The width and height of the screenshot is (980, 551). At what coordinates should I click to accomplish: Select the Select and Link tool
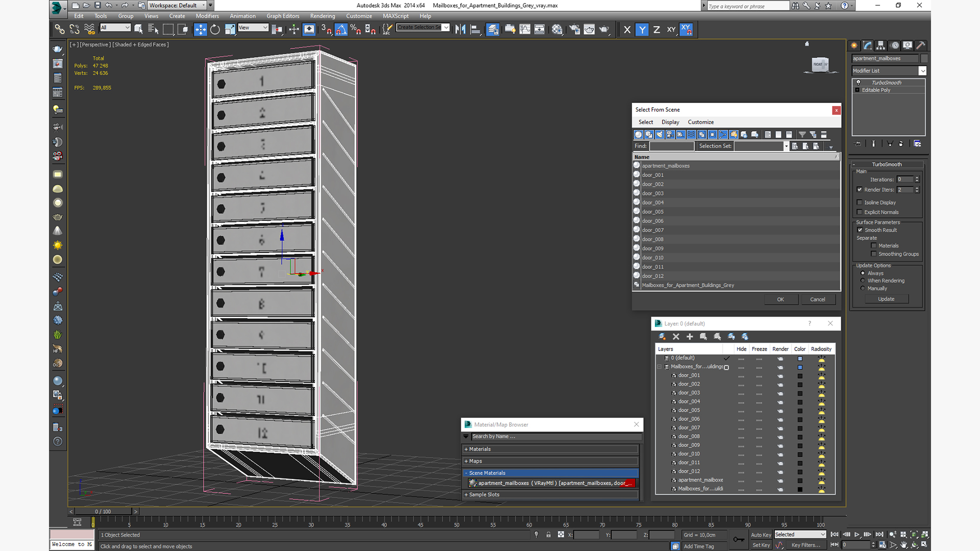(x=60, y=30)
